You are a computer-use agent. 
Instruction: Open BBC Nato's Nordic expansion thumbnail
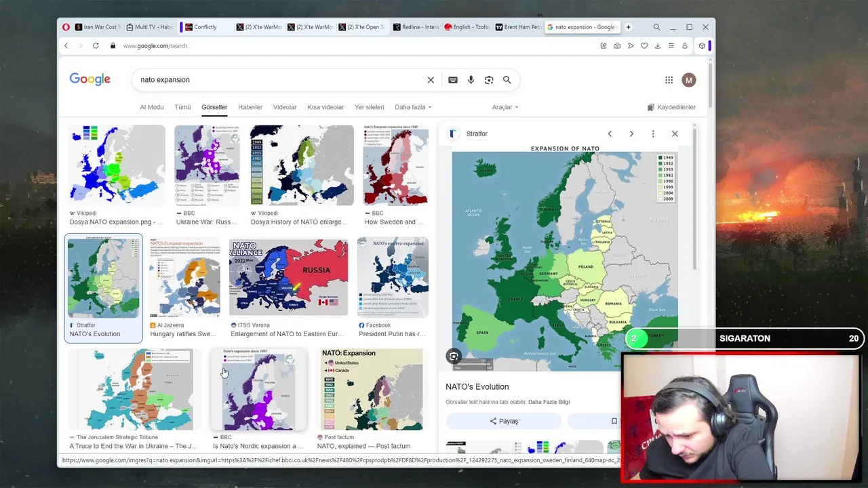pyautogui.click(x=259, y=390)
